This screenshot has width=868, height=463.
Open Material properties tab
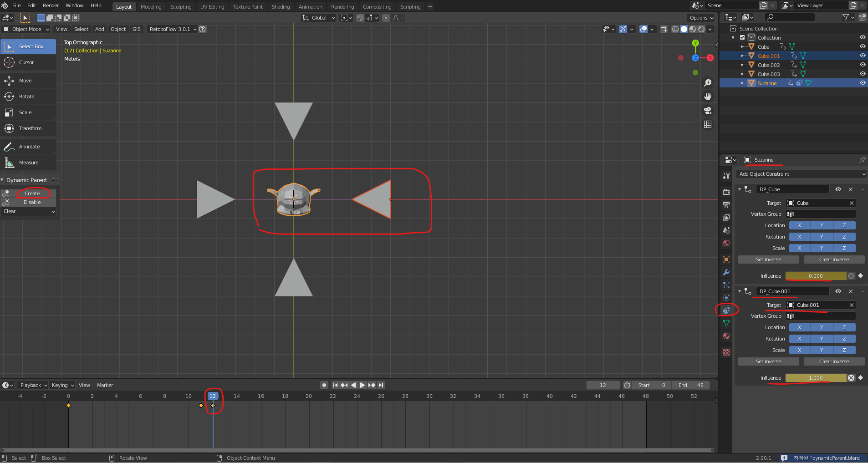(726, 336)
